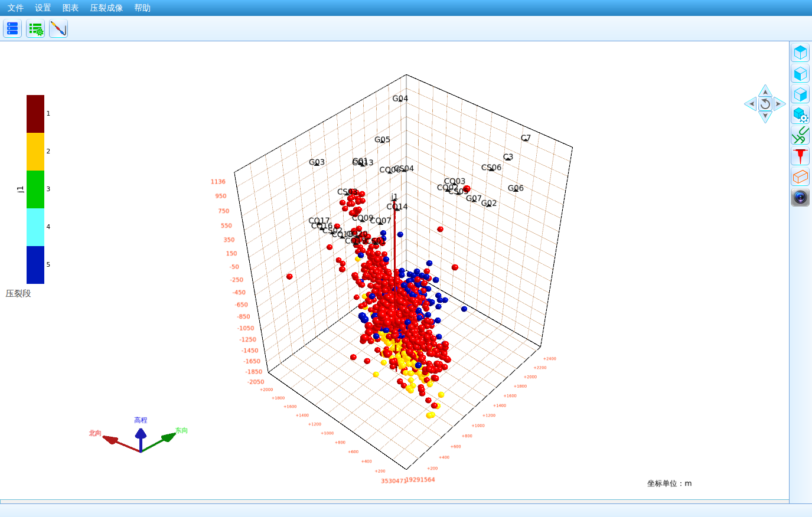
Task: Take a snapshot with the camera icon
Action: coord(800,197)
